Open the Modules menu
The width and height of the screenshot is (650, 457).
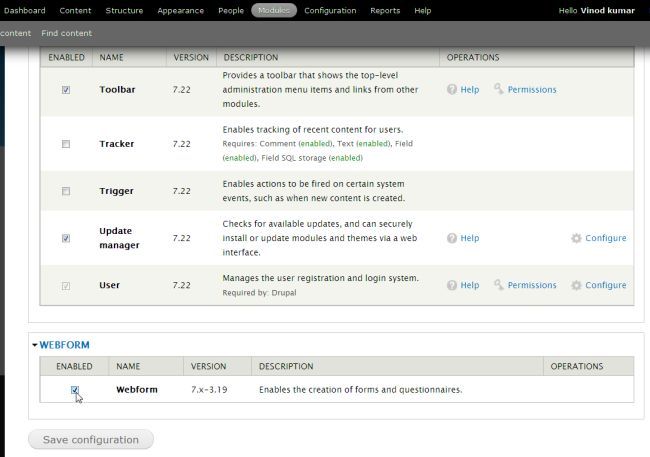point(274,10)
